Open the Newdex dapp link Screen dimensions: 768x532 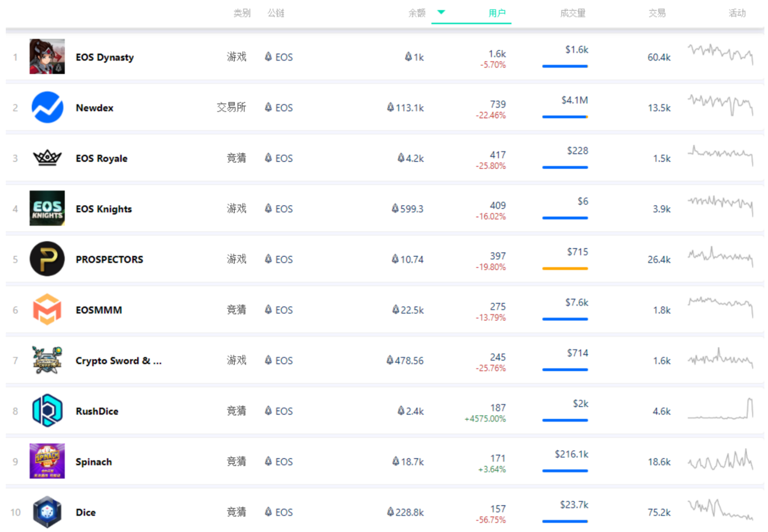coord(94,108)
